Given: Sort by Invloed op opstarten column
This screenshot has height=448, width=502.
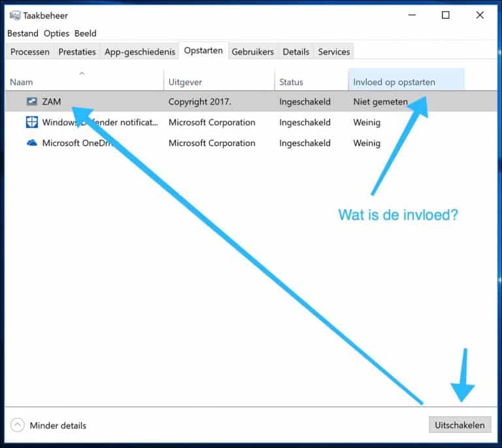Looking at the screenshot, I should click(x=406, y=80).
